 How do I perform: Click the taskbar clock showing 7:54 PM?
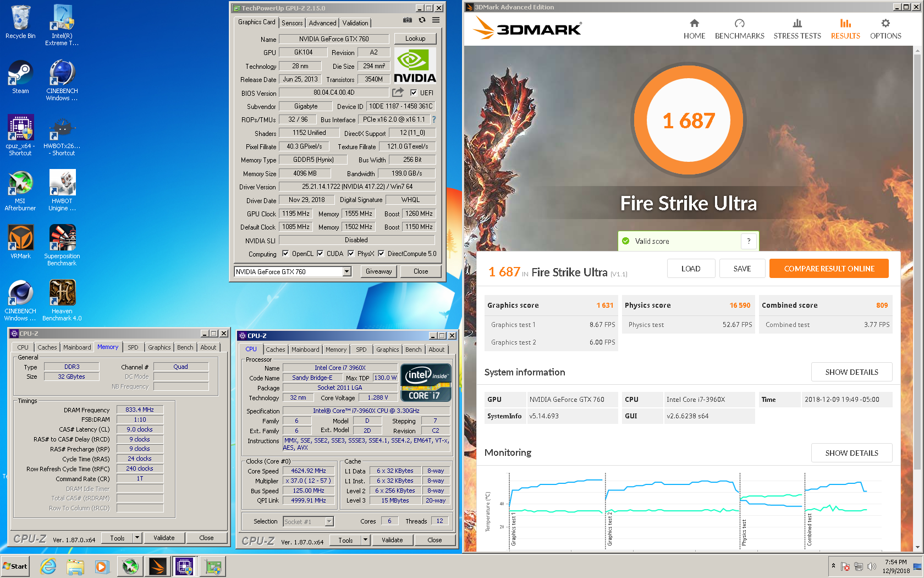pos(896,566)
